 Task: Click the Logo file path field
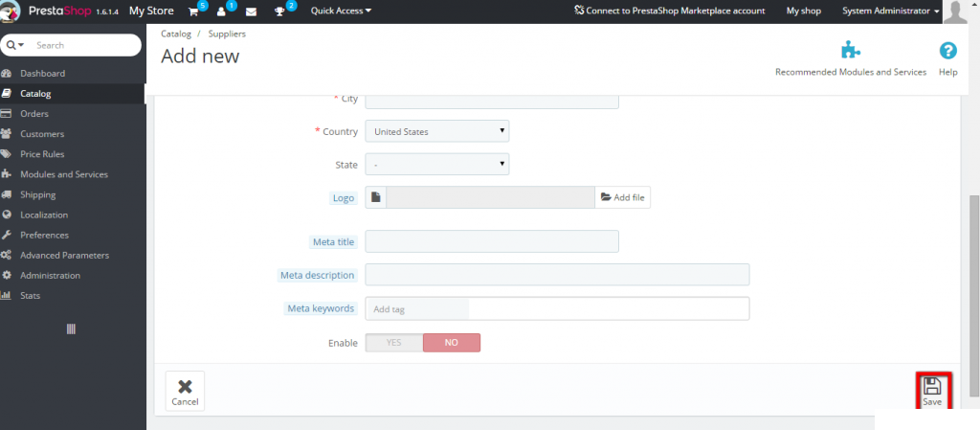[491, 197]
